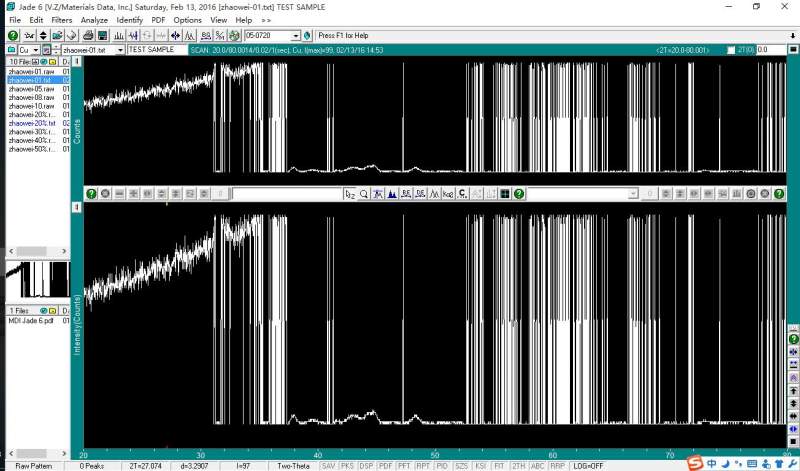Click the small folder icon left of Cu dropdown
This screenshot has width=800, height=471.
(x=12, y=50)
